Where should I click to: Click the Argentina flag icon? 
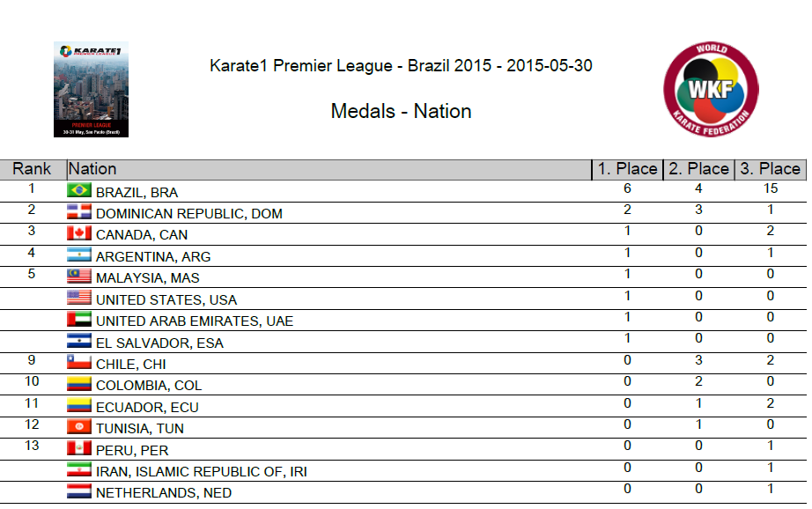tap(79, 255)
